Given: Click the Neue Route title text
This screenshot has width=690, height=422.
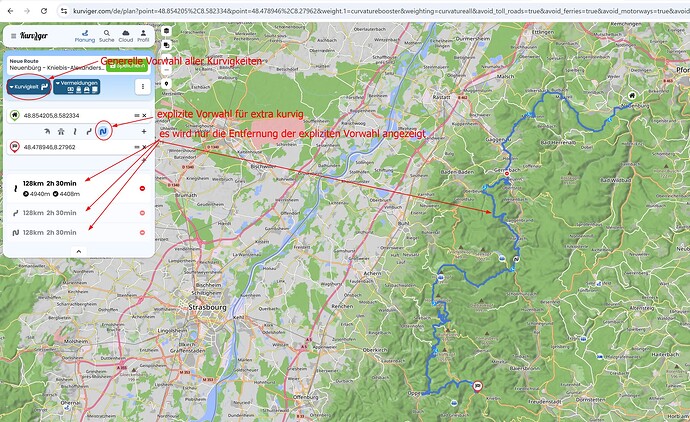Looking at the screenshot, I should coord(24,61).
